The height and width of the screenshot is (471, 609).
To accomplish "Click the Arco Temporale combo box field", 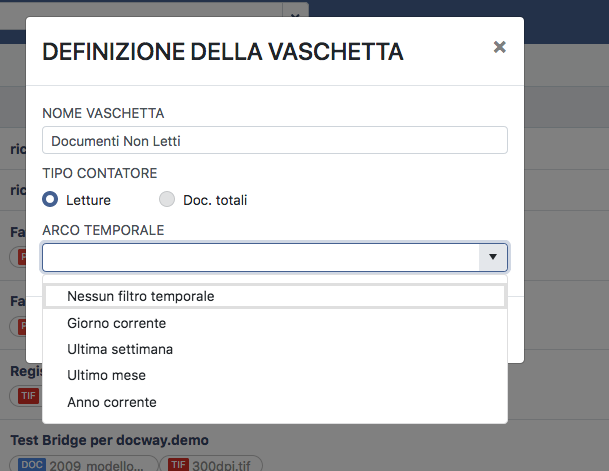I will [260, 257].
